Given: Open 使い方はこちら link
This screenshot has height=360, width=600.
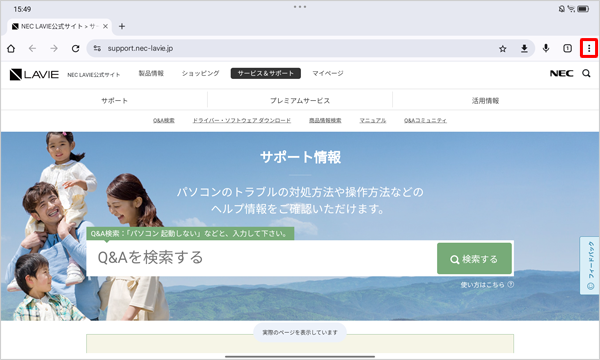Looking at the screenshot, I should pos(483,285).
